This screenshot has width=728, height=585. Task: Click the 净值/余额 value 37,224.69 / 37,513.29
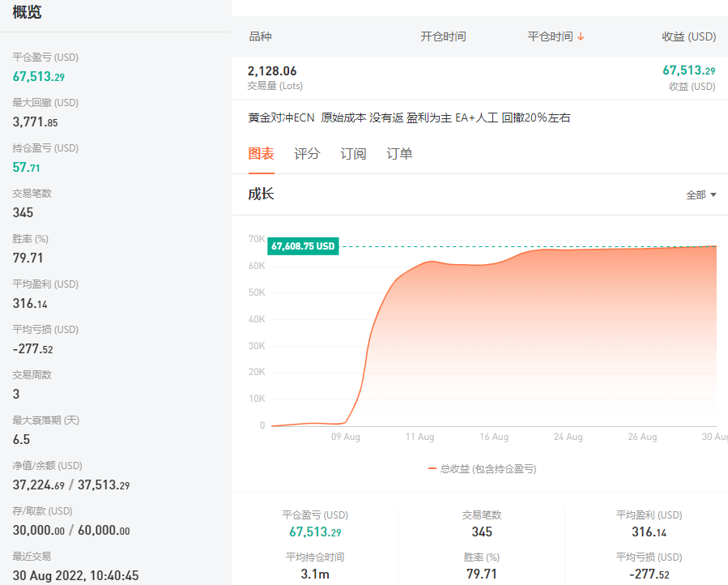tap(71, 485)
